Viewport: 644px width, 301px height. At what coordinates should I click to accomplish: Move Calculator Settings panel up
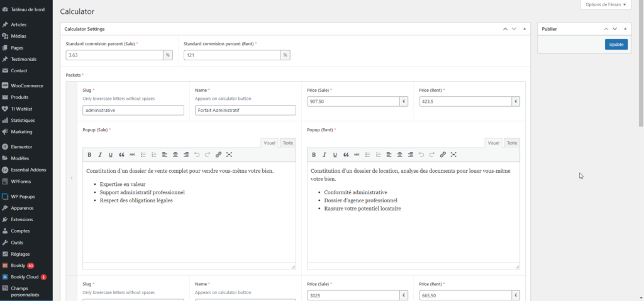pos(505,29)
